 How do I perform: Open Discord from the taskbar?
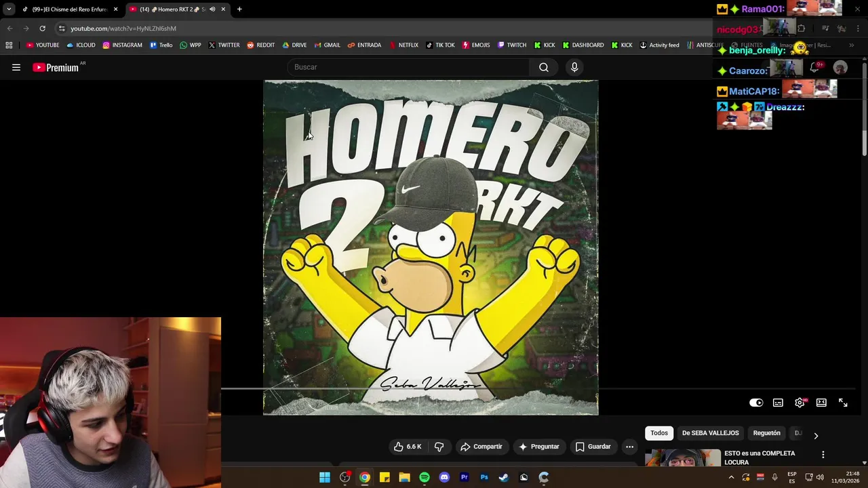[x=444, y=477]
